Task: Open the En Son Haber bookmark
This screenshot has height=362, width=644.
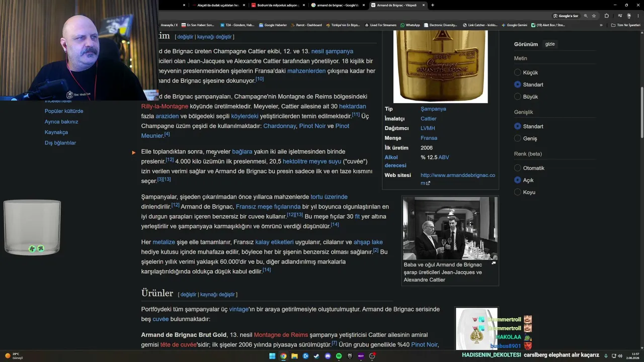Action: point(198,25)
